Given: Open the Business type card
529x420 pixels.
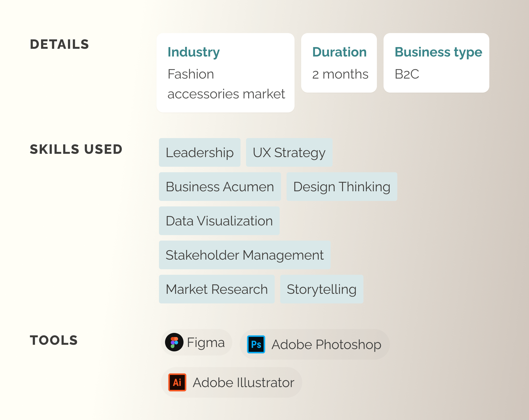Looking at the screenshot, I should coord(436,63).
